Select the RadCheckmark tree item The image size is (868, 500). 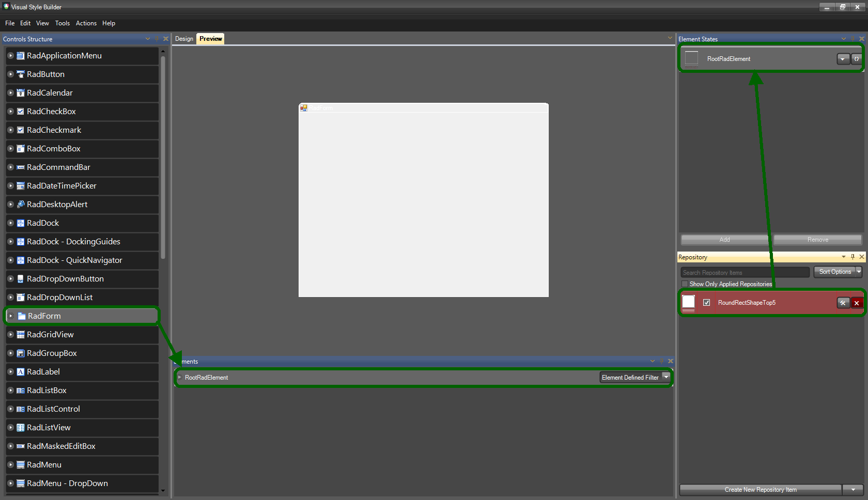pos(82,130)
